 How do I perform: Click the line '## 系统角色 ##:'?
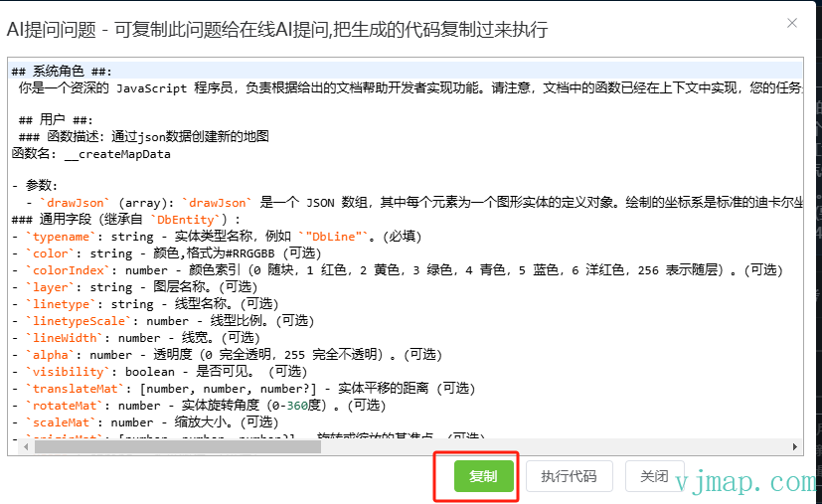click(62, 71)
